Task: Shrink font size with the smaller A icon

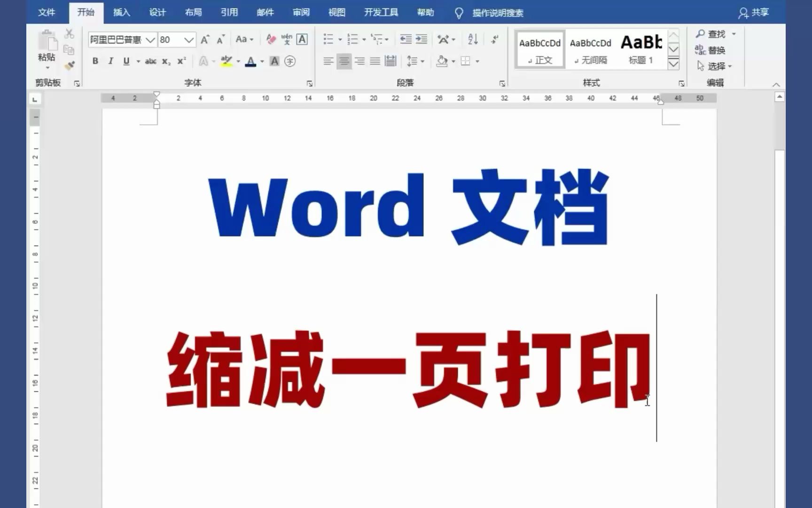Action: [x=221, y=40]
